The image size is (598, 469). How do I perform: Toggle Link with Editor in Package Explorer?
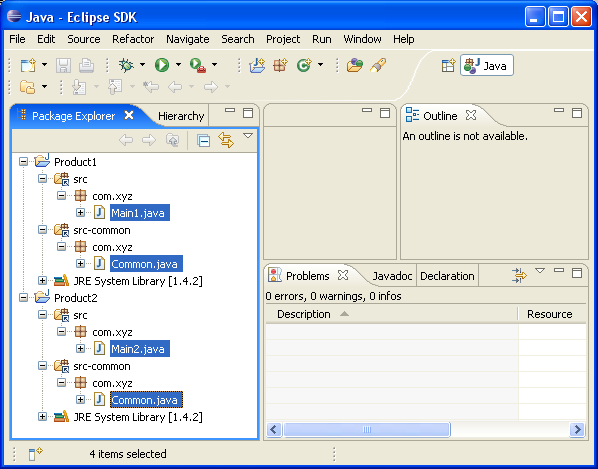point(226,140)
